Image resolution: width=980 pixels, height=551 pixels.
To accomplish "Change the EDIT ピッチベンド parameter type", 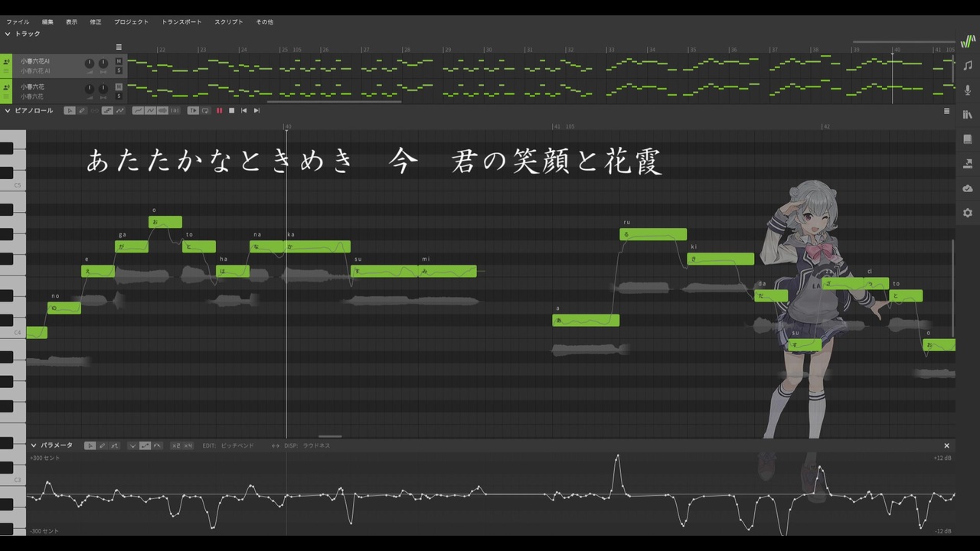I will coord(237,445).
